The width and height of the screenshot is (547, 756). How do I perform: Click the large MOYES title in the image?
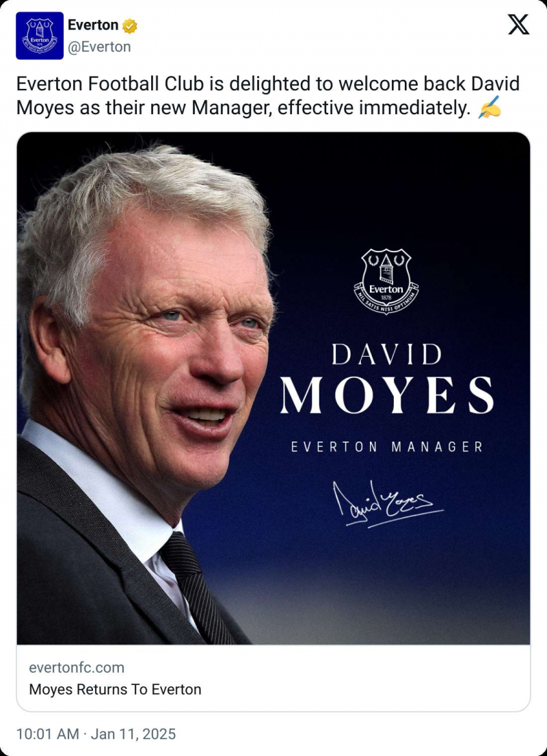pyautogui.click(x=387, y=395)
